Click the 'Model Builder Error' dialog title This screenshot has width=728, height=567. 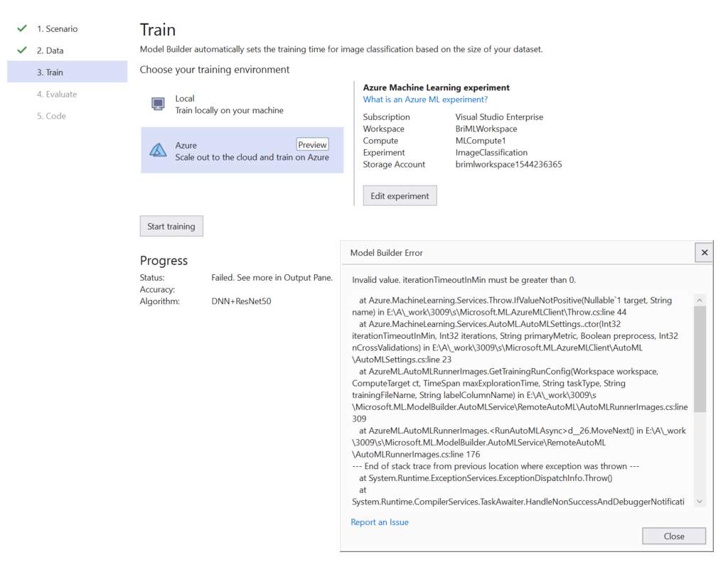click(x=386, y=253)
